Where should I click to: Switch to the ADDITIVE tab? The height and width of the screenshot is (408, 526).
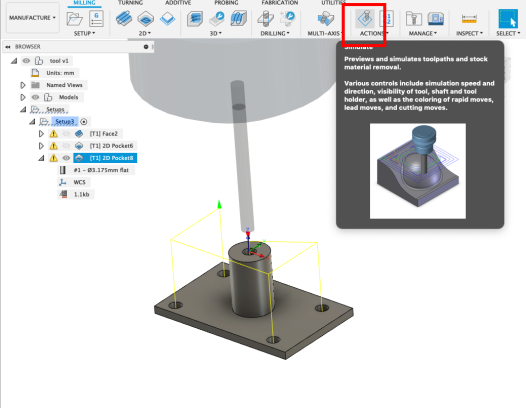point(178,3)
